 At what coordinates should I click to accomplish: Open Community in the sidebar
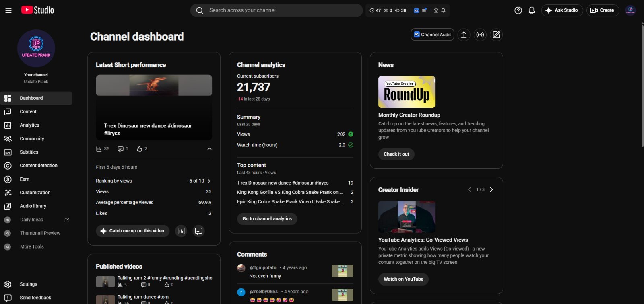[36, 139]
